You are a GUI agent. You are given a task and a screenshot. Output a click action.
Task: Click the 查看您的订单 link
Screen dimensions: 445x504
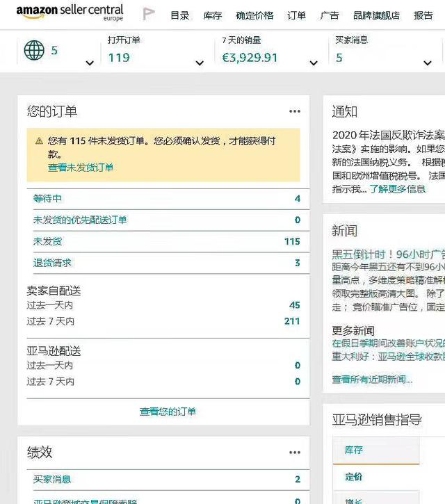point(168,412)
